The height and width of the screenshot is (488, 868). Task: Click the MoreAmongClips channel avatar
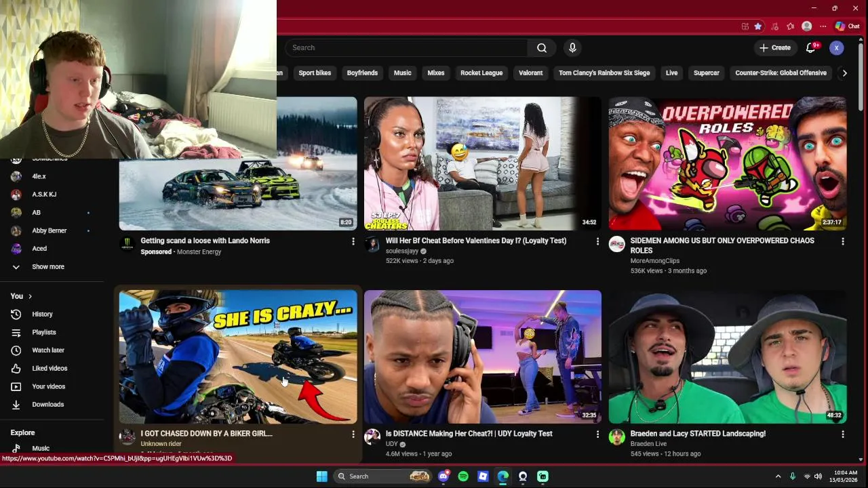(x=616, y=244)
